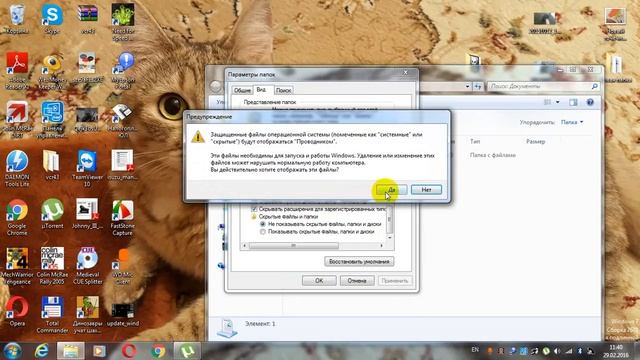Open the Medieval CUE Splitter shortcut

(87, 266)
